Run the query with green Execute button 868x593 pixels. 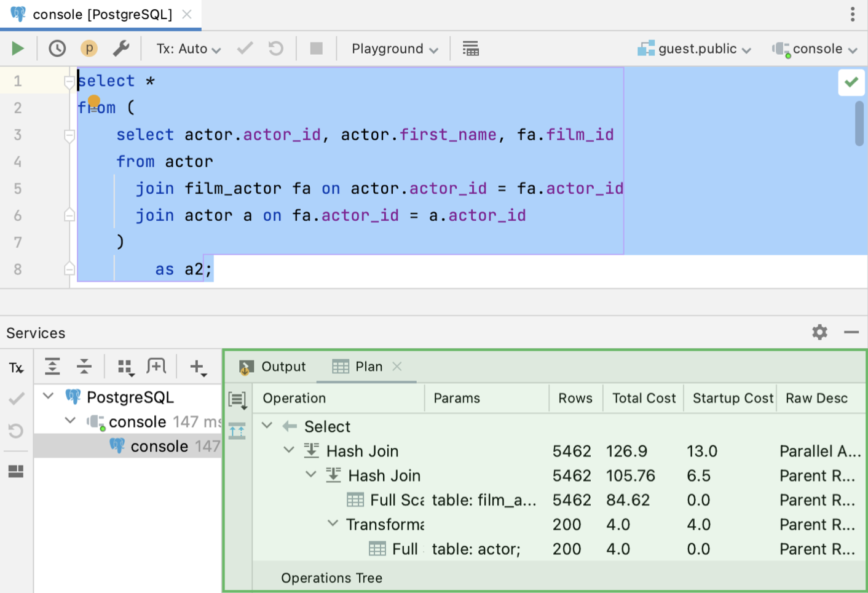18,49
